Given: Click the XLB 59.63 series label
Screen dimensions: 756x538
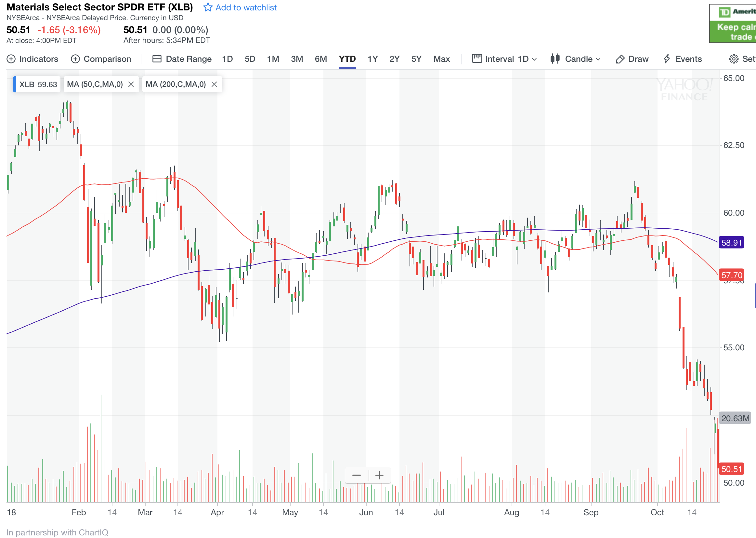Looking at the screenshot, I should pos(38,85).
